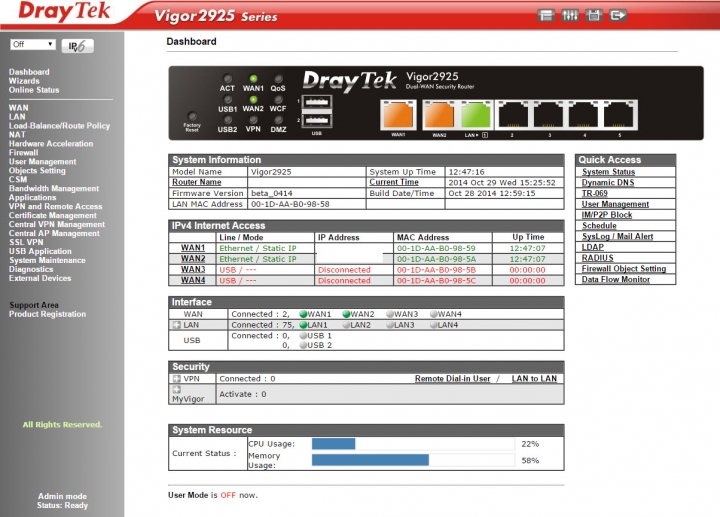This screenshot has width=720, height=517.
Task: Open the Firewall menu in the sidebar
Action: pyautogui.click(x=23, y=152)
